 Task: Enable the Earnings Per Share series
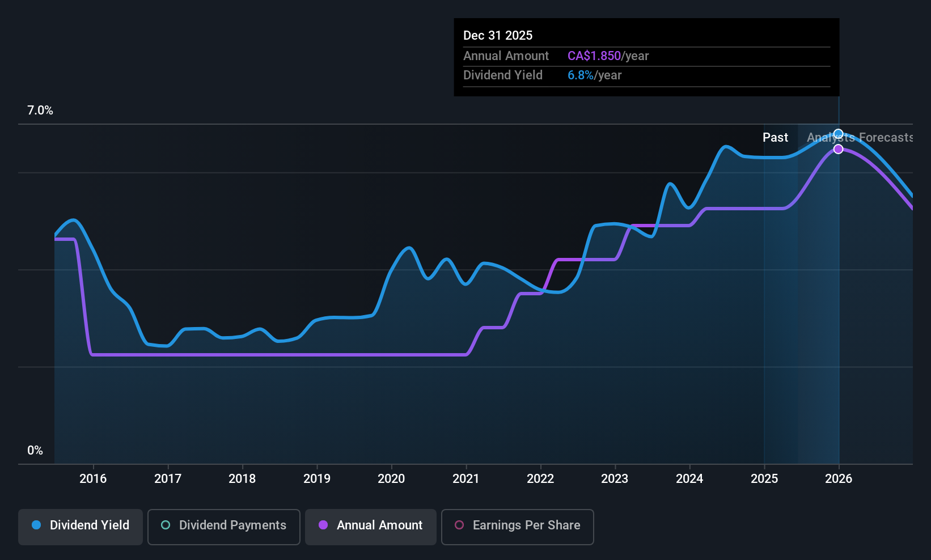pos(518,527)
